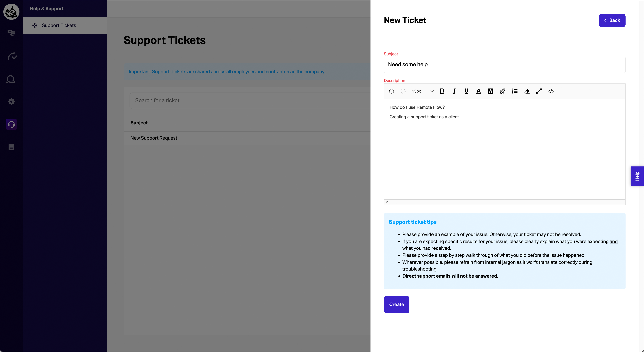Open the text color picker

pos(478,91)
